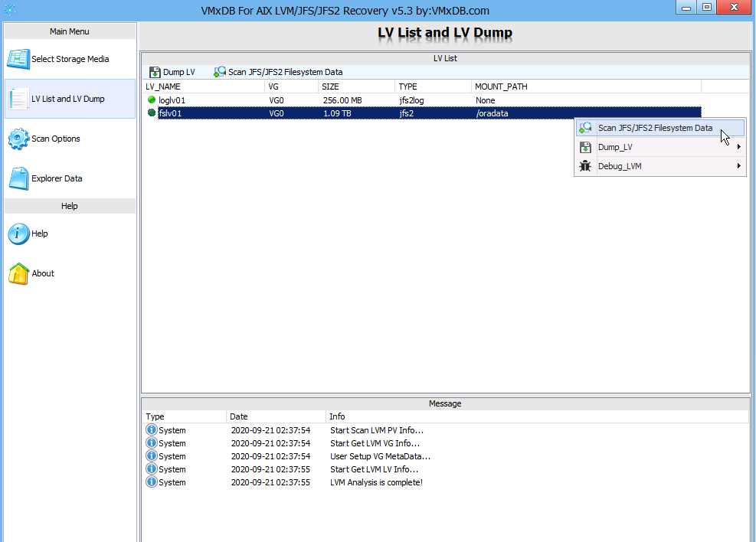
Task: Click the Dump LV toolbar icon
Action: (155, 72)
